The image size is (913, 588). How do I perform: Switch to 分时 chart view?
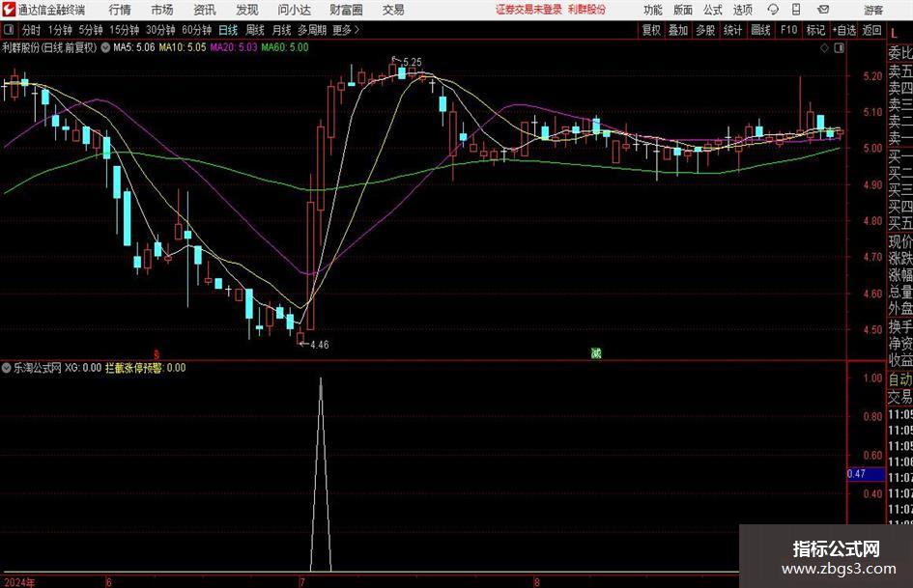point(31,30)
